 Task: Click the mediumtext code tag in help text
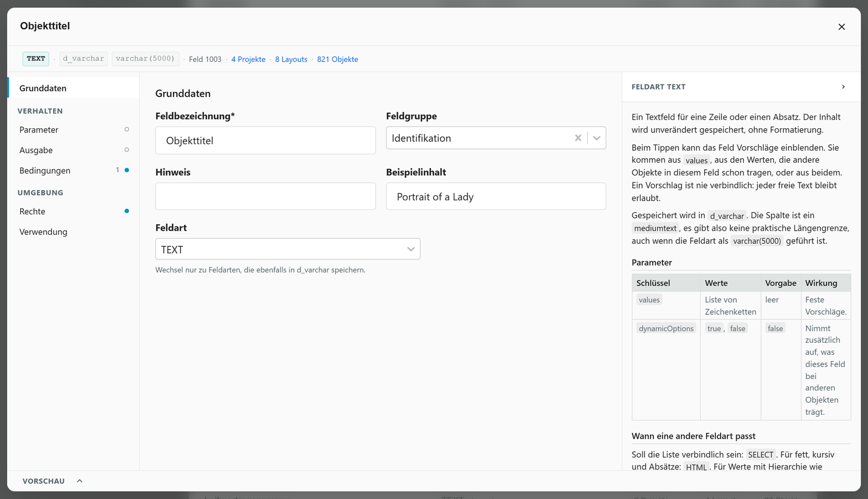[655, 228]
